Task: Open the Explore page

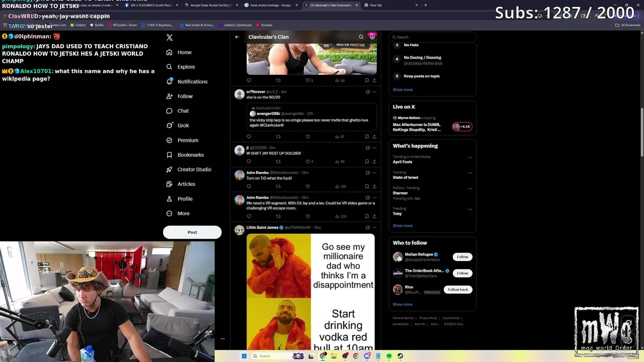Action: click(x=180, y=67)
